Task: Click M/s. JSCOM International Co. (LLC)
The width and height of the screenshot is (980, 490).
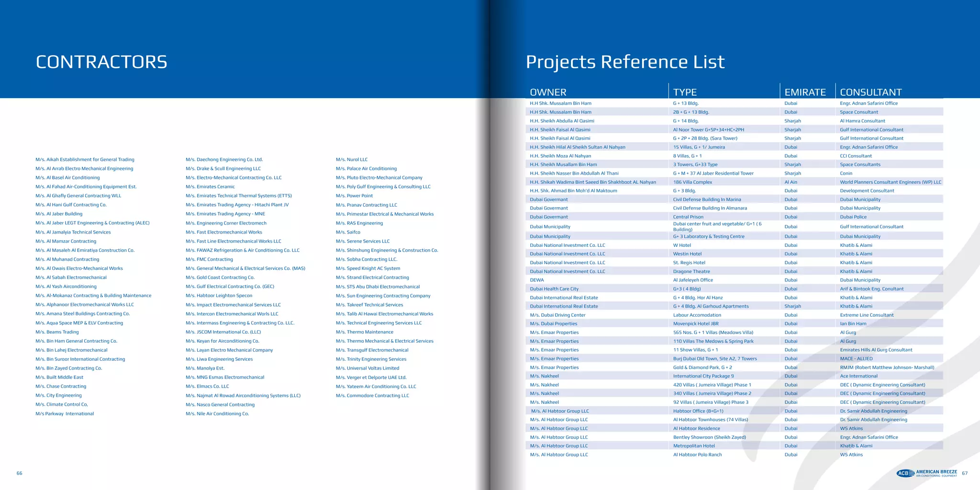Action: pyautogui.click(x=223, y=332)
